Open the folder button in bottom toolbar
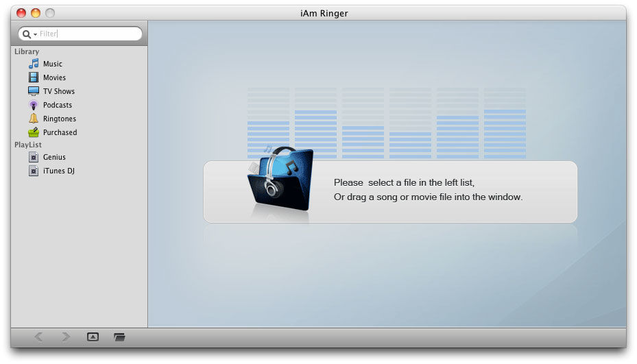Image resolution: width=637 pixels, height=364 pixels. coord(119,337)
